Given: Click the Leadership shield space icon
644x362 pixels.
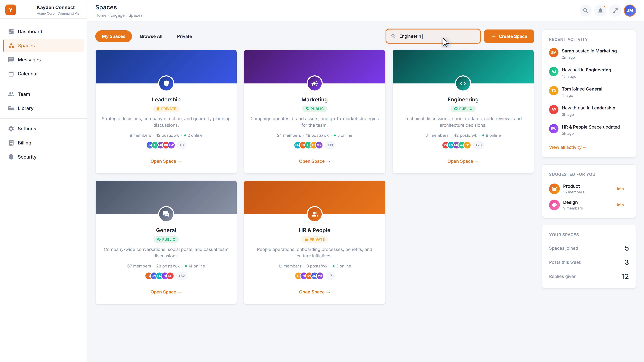Looking at the screenshot, I should pyautogui.click(x=166, y=83).
